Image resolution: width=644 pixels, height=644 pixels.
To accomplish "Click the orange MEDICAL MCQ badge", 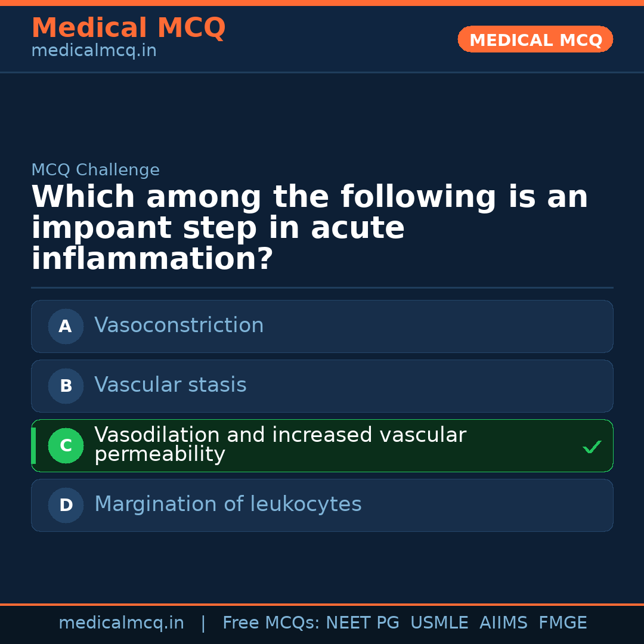I will (x=535, y=39).
